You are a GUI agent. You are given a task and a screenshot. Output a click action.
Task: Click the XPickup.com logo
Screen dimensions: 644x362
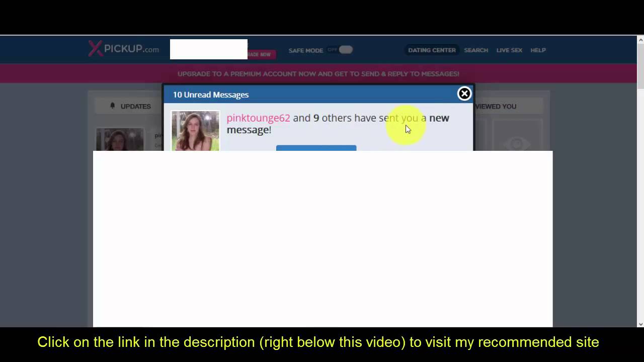click(x=124, y=49)
